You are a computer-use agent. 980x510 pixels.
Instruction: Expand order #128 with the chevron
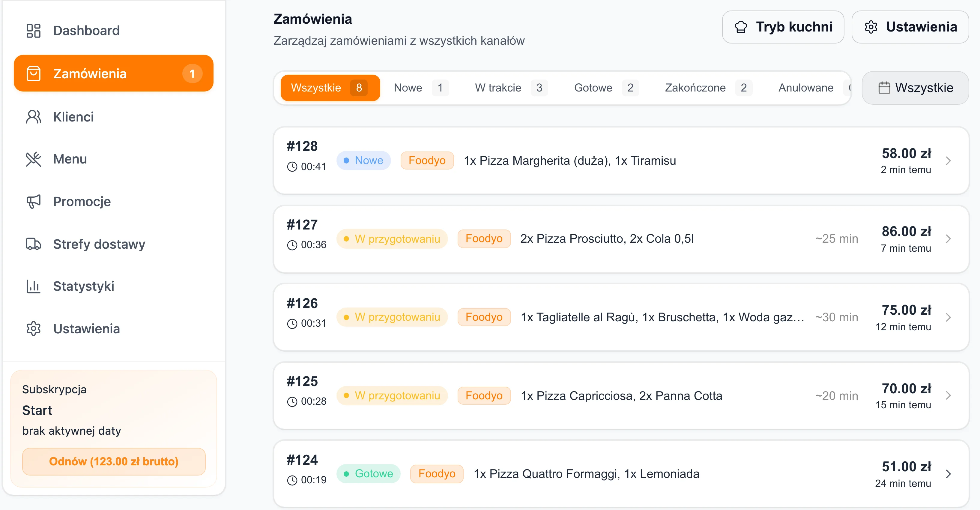(x=949, y=161)
